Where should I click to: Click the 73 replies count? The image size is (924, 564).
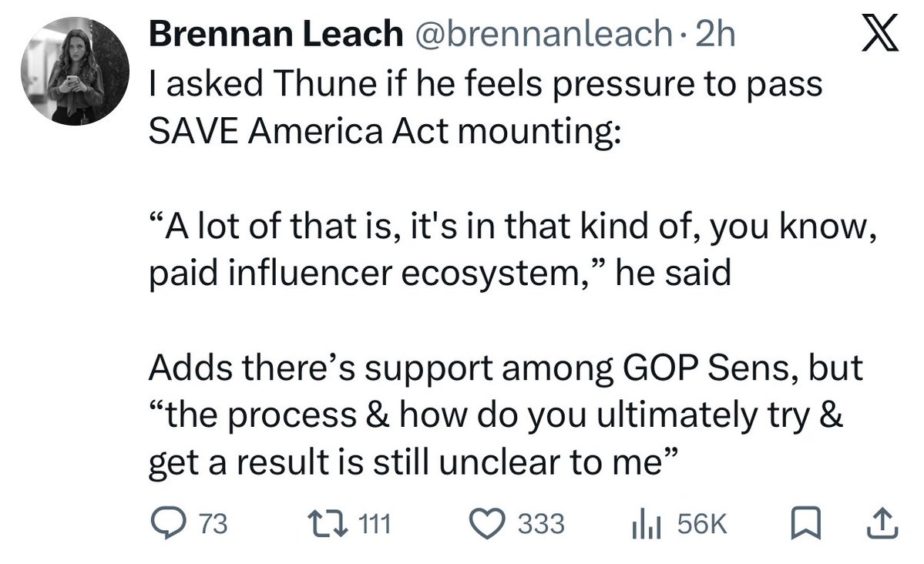pos(213,524)
